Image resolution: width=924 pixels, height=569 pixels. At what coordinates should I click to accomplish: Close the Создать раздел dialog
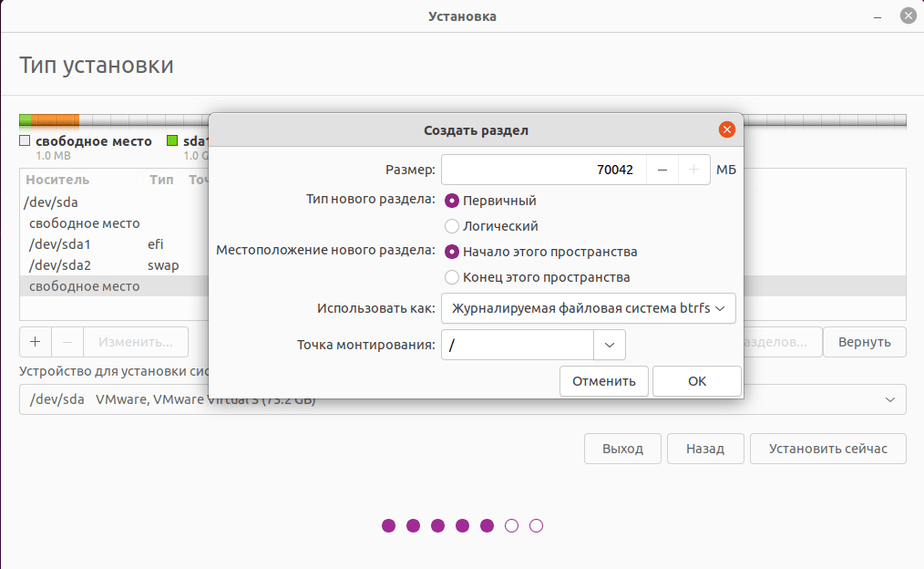(726, 129)
